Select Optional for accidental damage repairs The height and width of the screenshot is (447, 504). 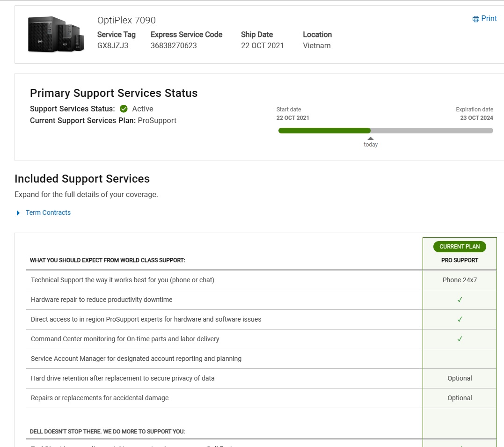pyautogui.click(x=460, y=398)
